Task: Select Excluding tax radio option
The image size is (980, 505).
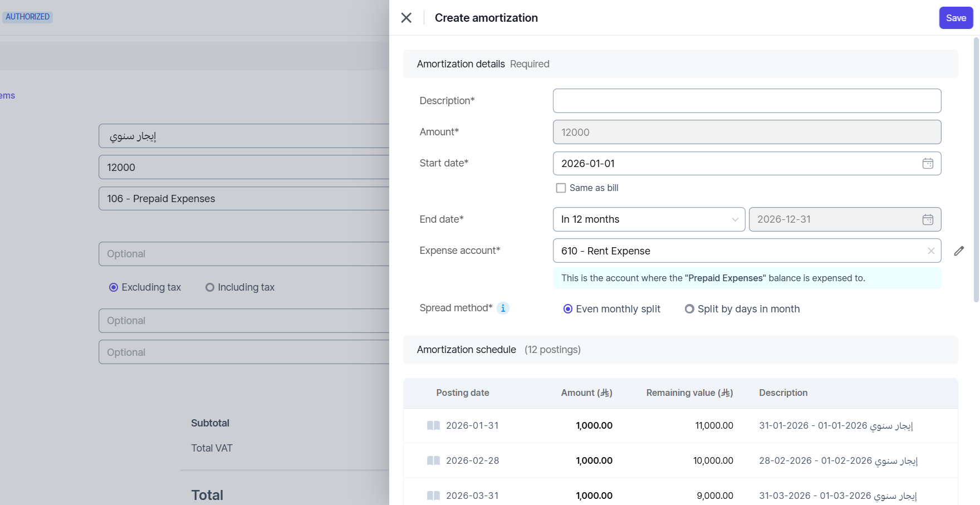Action: pos(114,288)
